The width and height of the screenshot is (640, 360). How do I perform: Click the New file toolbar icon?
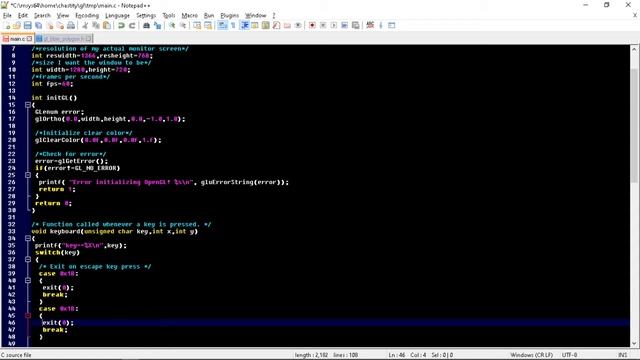[6, 25]
